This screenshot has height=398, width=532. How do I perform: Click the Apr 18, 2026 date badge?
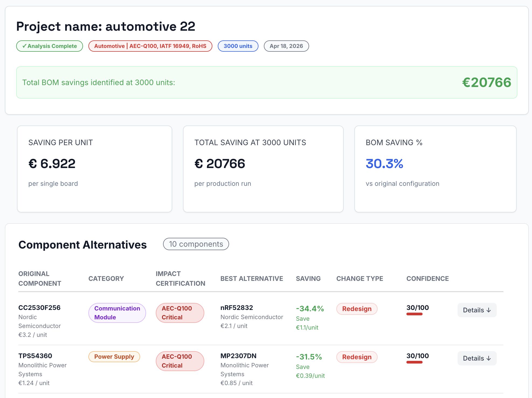286,46
